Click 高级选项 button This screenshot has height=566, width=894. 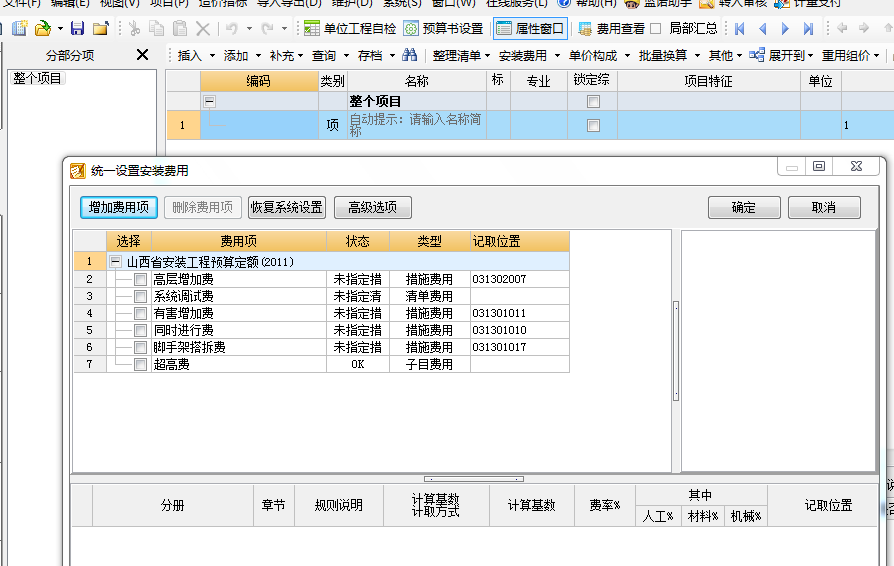point(372,207)
